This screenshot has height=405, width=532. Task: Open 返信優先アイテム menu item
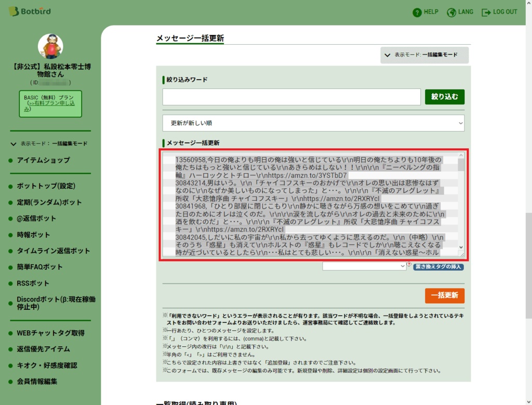44,349
